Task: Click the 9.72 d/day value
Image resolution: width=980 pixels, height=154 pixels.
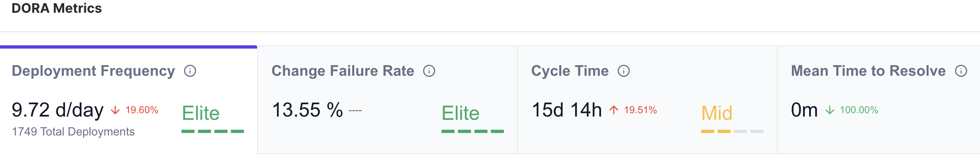Action: click(58, 110)
